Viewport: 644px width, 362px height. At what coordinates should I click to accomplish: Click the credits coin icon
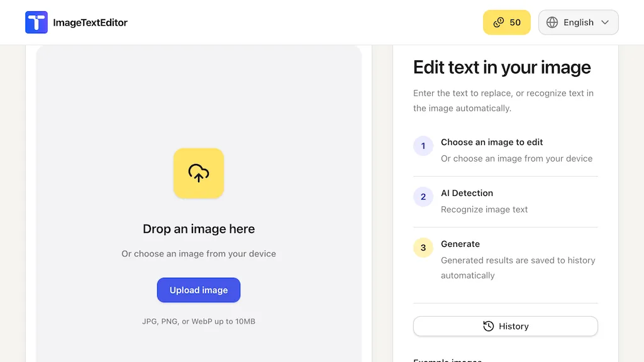point(499,22)
